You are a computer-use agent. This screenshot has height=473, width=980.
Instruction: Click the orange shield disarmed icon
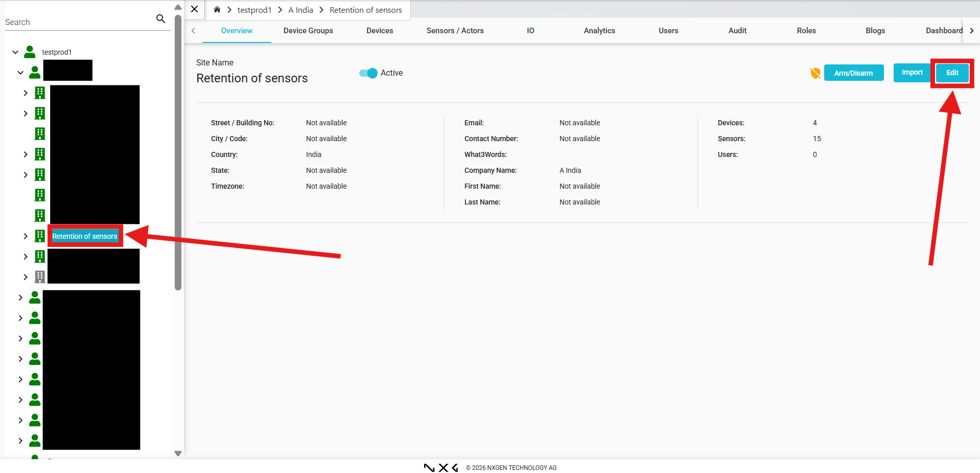(815, 73)
